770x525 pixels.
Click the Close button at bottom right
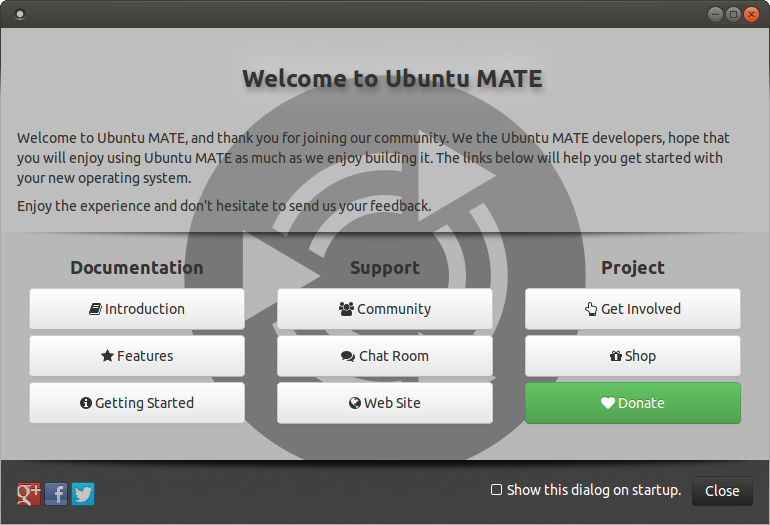tap(722, 491)
